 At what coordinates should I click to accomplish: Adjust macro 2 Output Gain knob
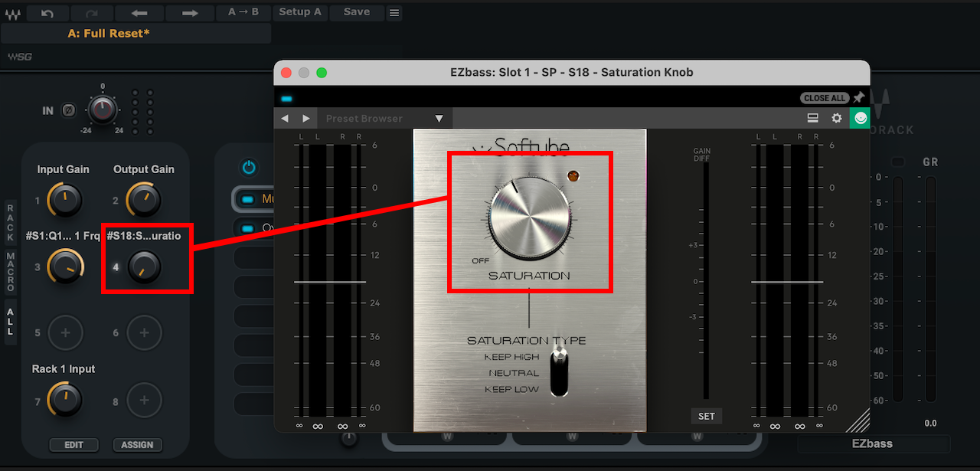[144, 201]
